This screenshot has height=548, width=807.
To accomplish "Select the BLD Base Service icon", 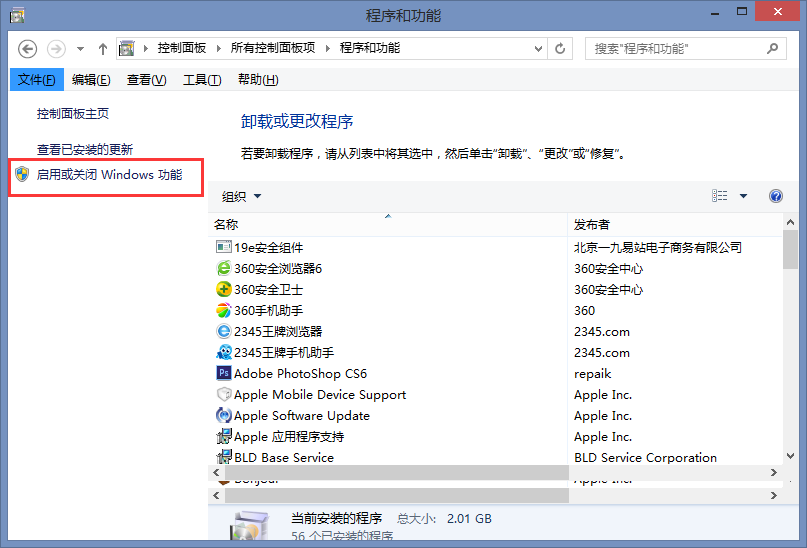I will (x=223, y=457).
